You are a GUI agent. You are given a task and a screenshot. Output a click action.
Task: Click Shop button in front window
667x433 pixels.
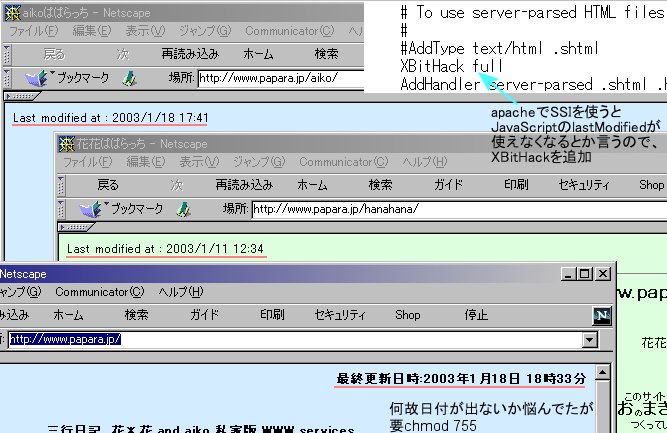click(x=408, y=315)
